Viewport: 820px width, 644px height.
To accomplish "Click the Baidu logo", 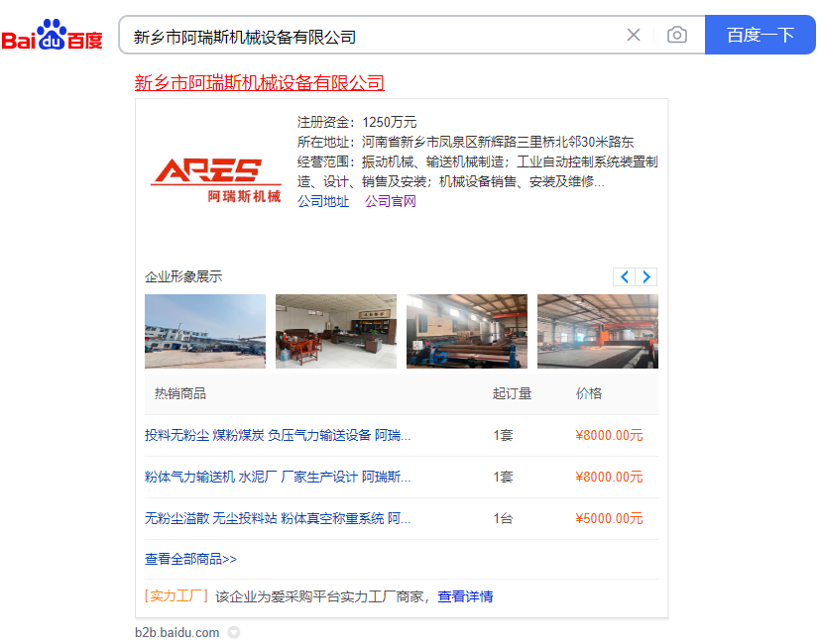I will (x=52, y=36).
